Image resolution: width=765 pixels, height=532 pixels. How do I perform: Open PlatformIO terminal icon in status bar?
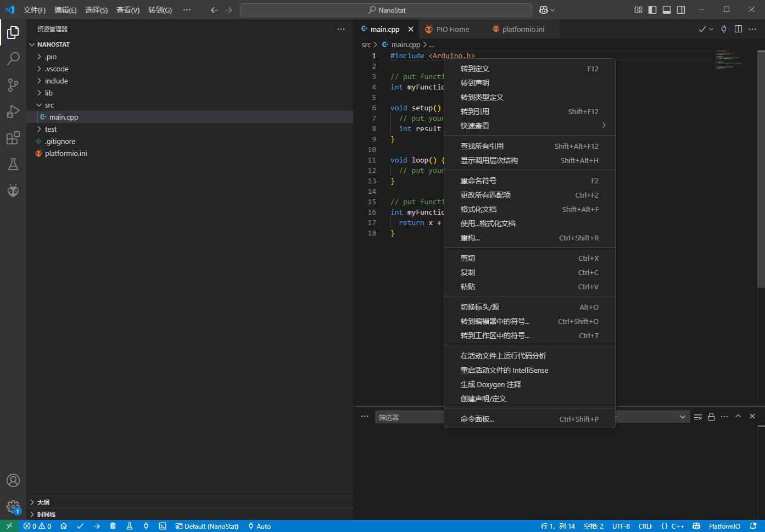click(163, 526)
